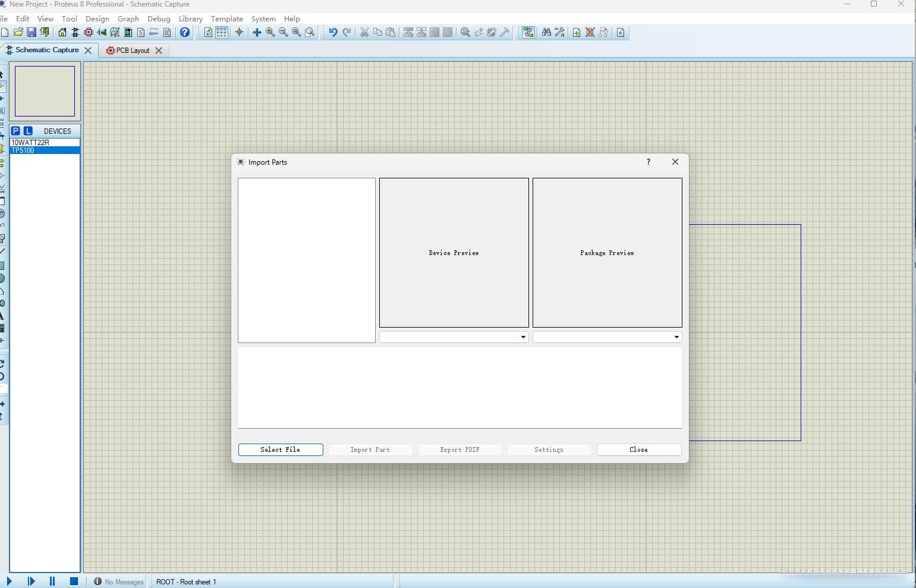Click the Import Part button
The image size is (916, 588).
(370, 449)
